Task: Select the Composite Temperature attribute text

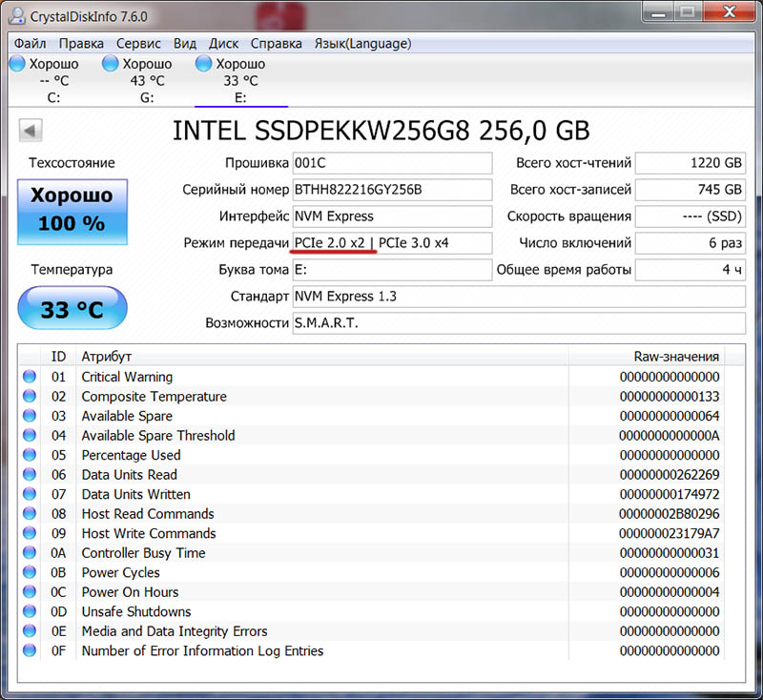Action: [155, 397]
